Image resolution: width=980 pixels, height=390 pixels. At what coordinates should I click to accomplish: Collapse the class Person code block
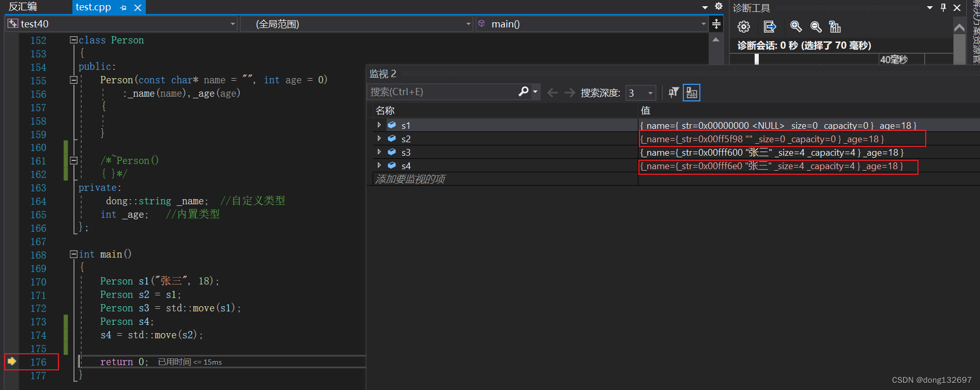[73, 40]
